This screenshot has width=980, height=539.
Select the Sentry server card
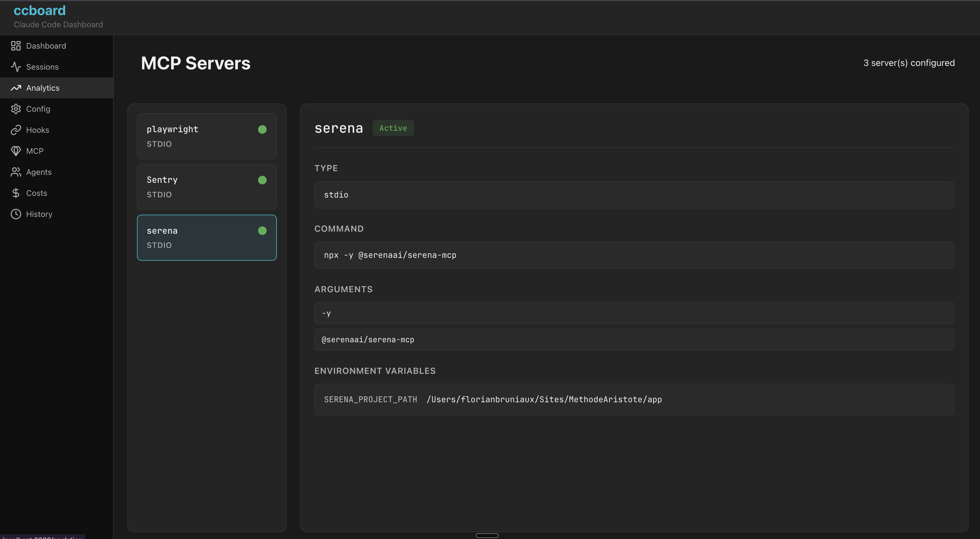[206, 187]
